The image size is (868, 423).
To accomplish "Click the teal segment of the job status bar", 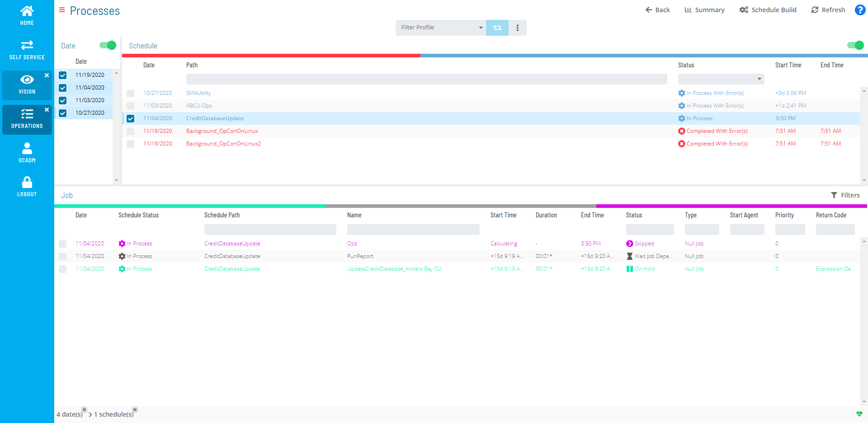I will click(x=190, y=206).
